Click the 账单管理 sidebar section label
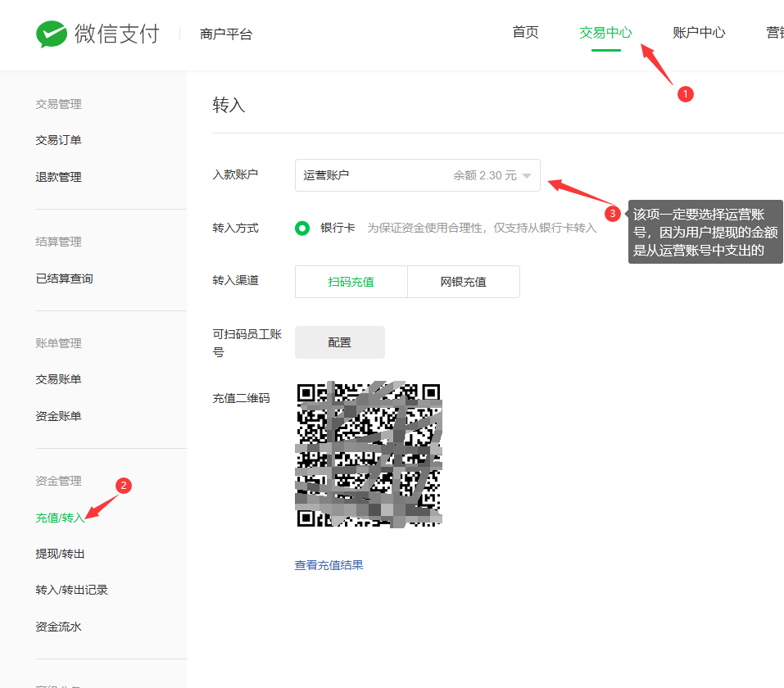 pyautogui.click(x=58, y=343)
